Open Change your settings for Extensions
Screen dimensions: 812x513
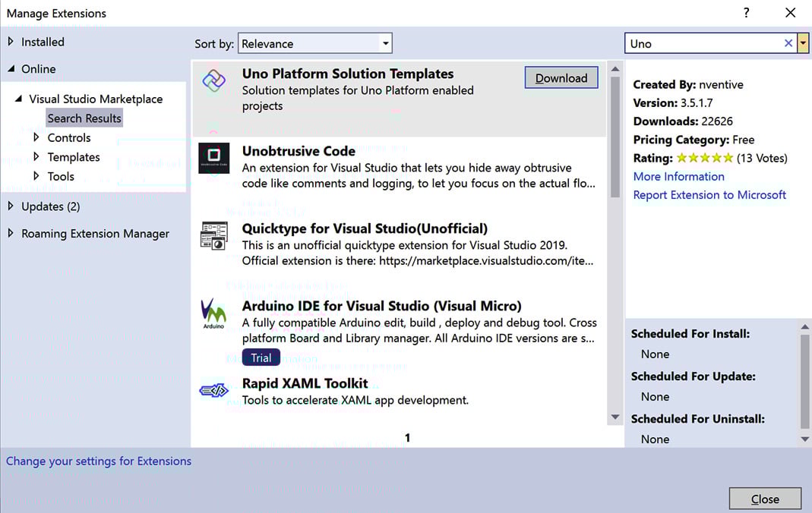click(x=99, y=461)
